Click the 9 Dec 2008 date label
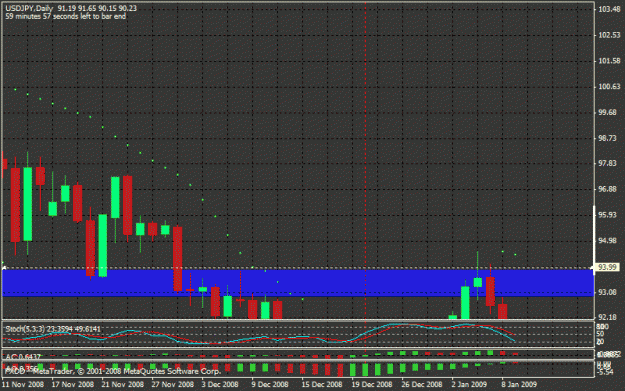625x391 pixels. point(270,385)
